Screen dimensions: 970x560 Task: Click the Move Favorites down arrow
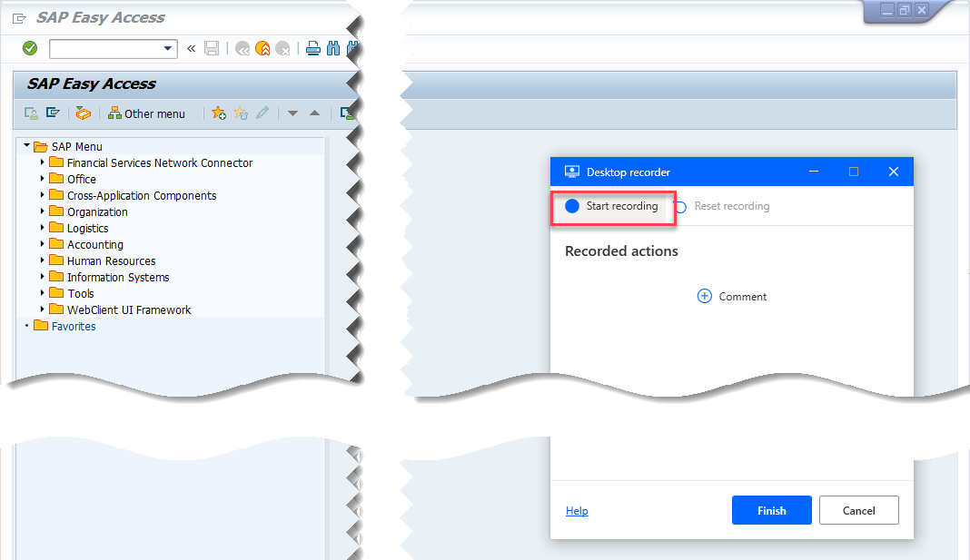coord(292,113)
